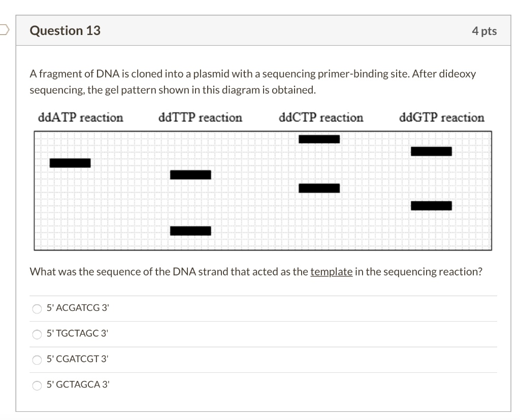Click the lower band in ddCTP lane
520x420 pixels.
319,188
